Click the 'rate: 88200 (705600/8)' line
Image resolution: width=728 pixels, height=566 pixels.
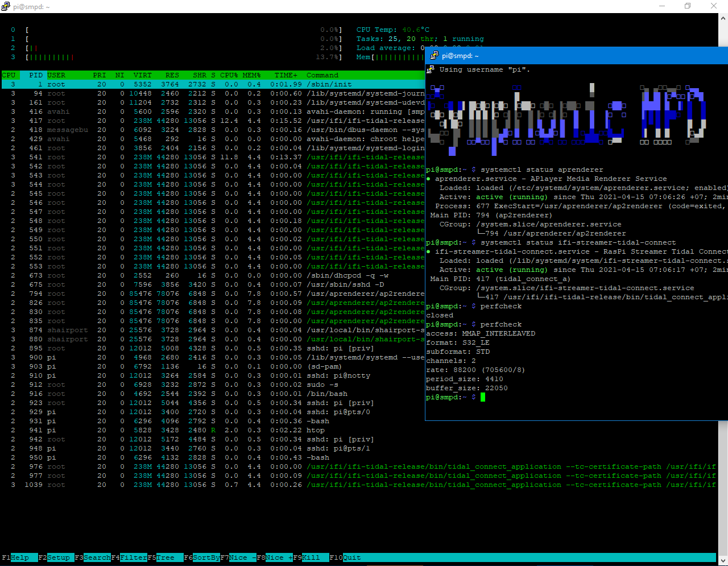tap(475, 370)
